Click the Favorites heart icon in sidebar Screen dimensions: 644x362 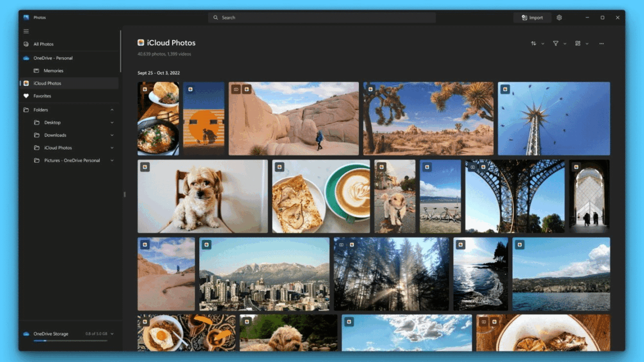click(x=25, y=96)
